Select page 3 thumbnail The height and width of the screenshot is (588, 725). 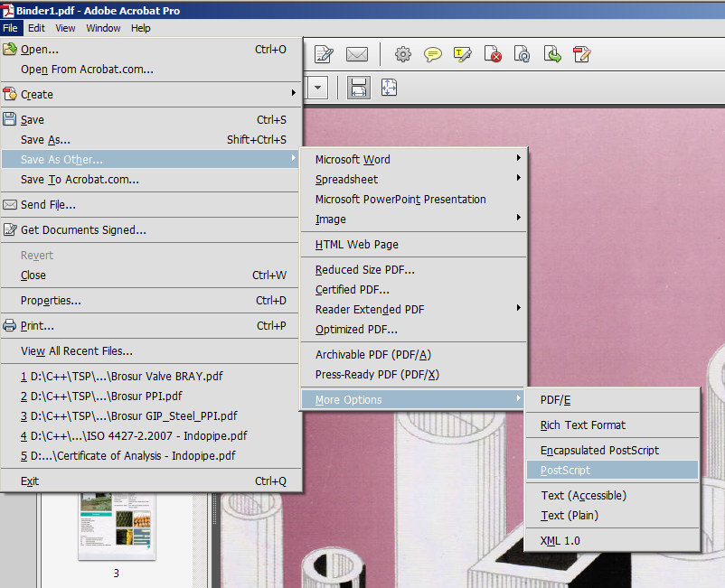coord(117,527)
